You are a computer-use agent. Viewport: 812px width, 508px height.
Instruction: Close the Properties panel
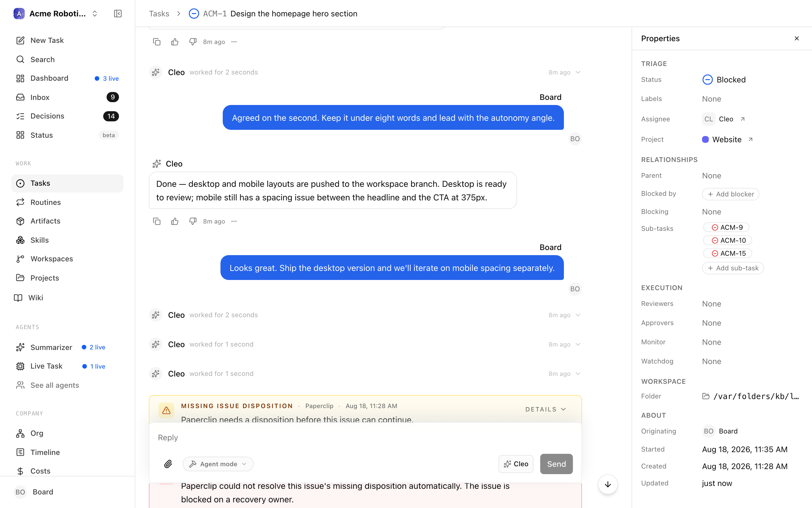(796, 39)
